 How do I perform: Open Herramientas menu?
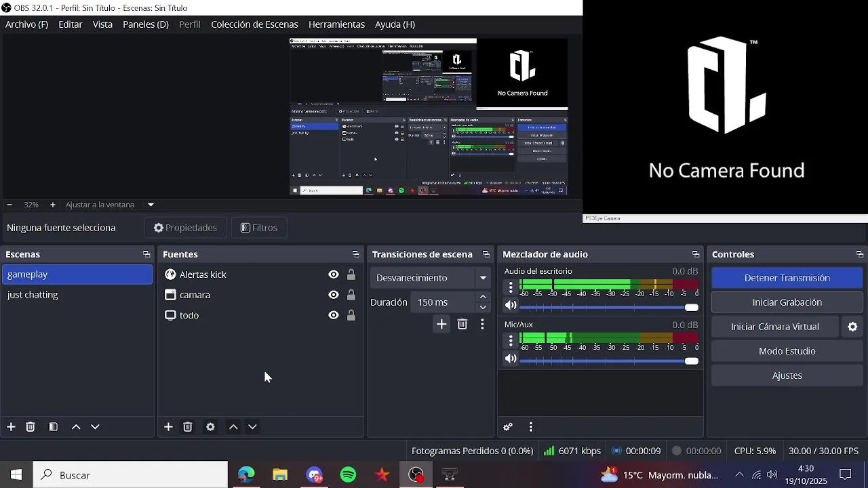[336, 24]
